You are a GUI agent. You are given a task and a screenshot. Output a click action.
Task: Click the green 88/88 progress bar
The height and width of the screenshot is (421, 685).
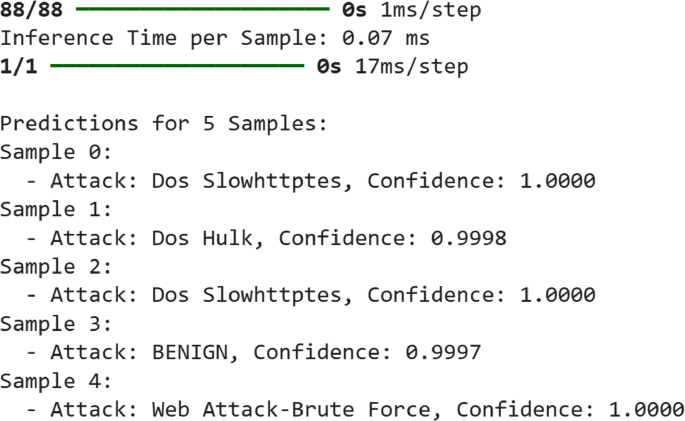tap(202, 11)
